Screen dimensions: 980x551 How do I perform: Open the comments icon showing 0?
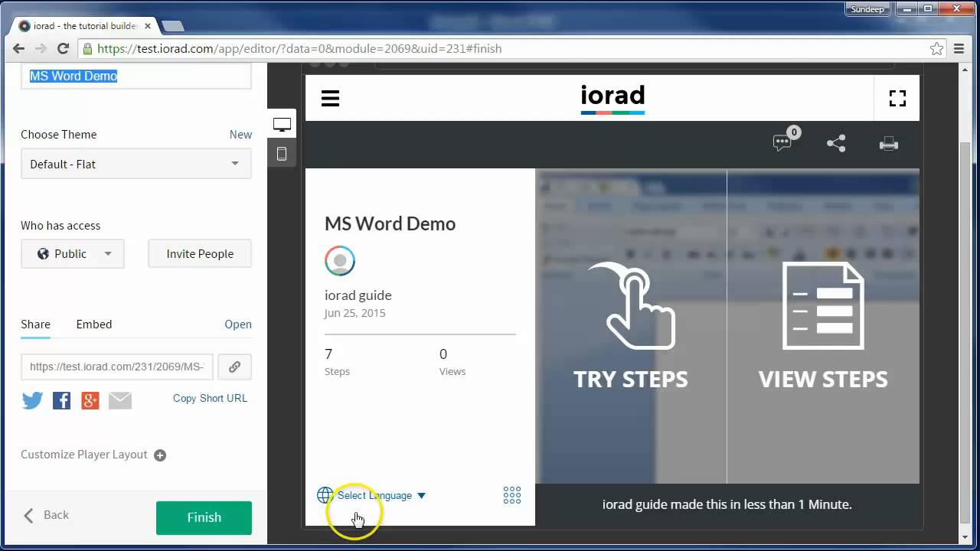tap(785, 141)
